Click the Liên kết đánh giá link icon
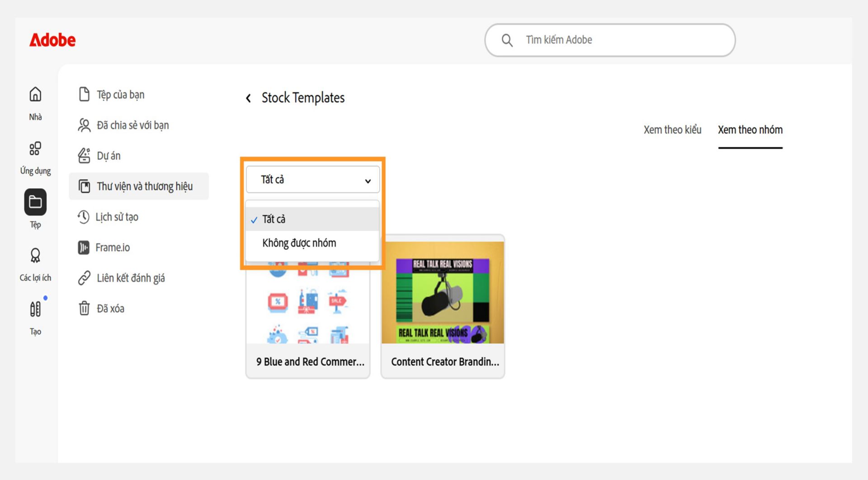 [84, 278]
